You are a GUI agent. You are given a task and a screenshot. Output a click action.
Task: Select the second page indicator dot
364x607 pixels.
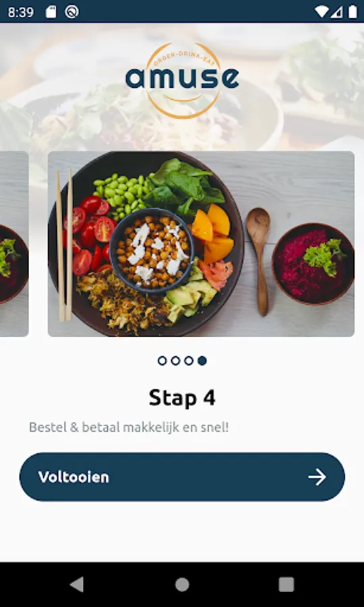(176, 361)
